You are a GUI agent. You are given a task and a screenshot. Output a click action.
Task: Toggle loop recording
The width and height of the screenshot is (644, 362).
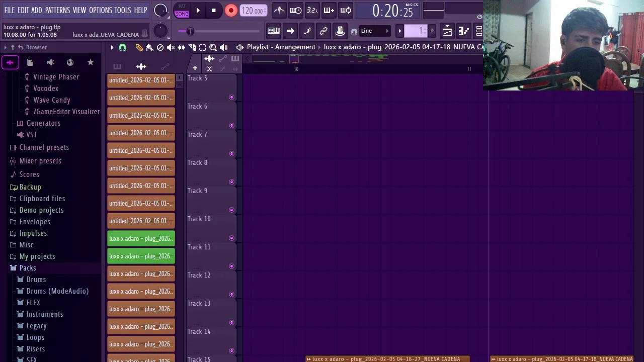point(346,10)
